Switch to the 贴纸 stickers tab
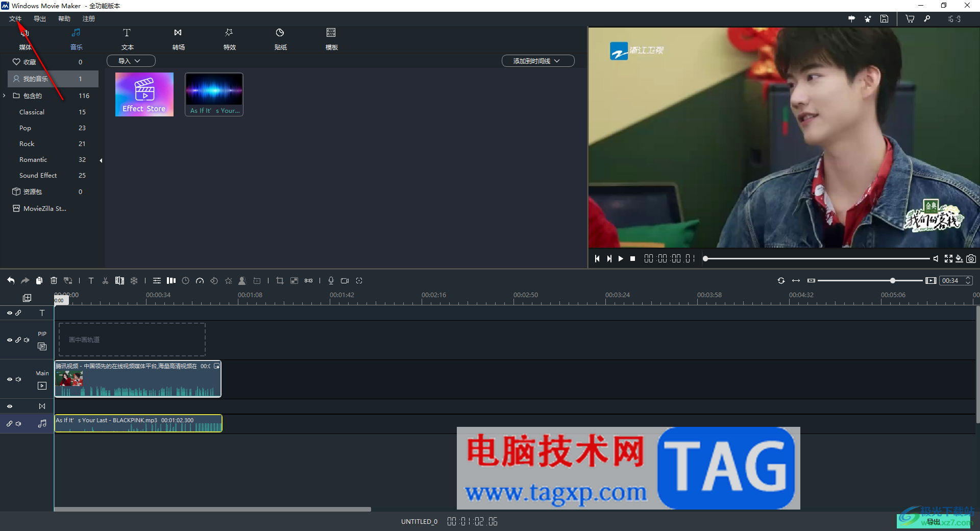Viewport: 980px width, 531px height. 280,39
